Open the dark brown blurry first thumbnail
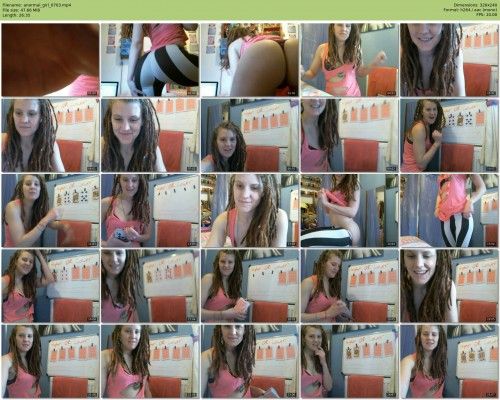Screen dimensions: 500x400 coord(50,60)
